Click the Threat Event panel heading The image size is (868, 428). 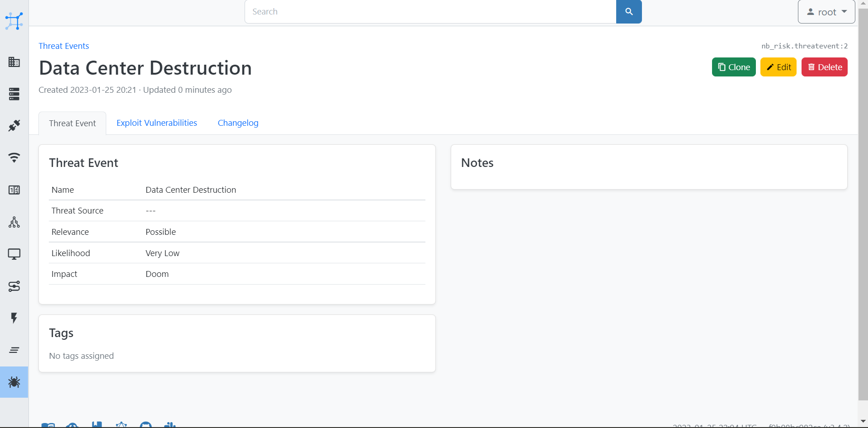click(84, 163)
